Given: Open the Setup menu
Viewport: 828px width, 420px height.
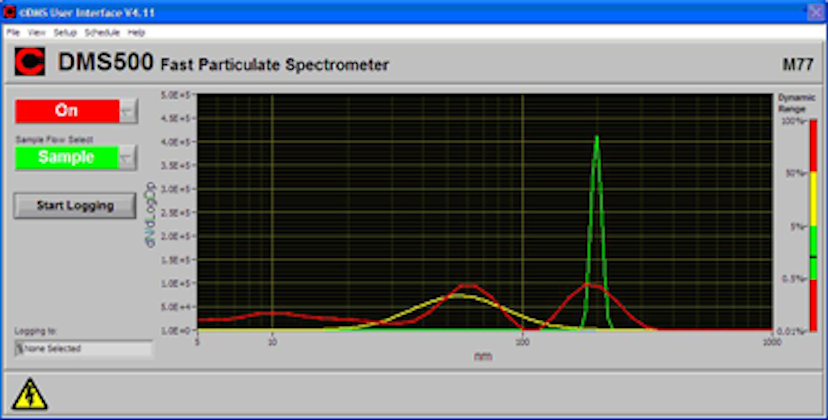Looking at the screenshot, I should pyautogui.click(x=65, y=33).
